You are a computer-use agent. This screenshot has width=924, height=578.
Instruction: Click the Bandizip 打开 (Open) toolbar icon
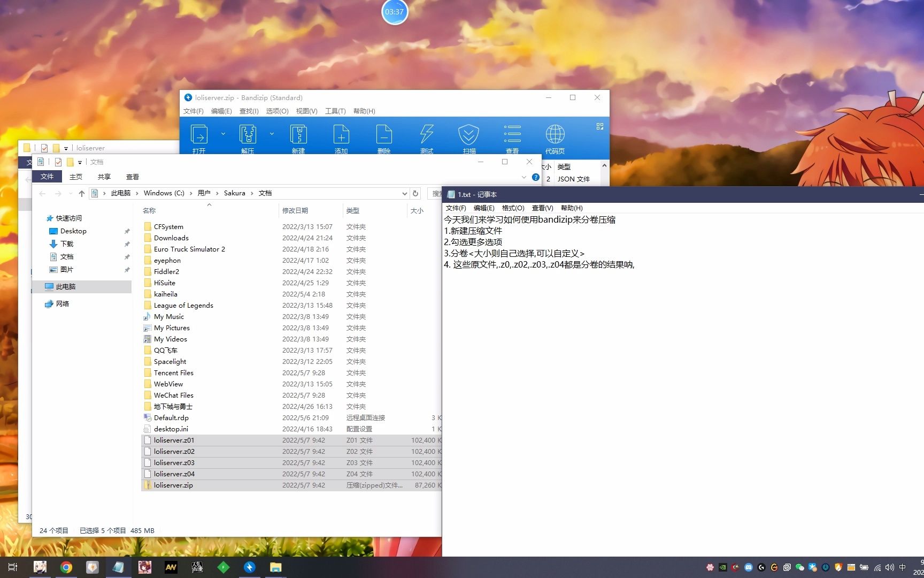pos(199,134)
